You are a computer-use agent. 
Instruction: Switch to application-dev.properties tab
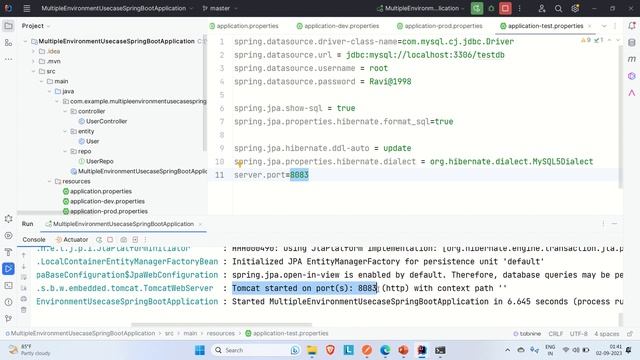pos(338,26)
